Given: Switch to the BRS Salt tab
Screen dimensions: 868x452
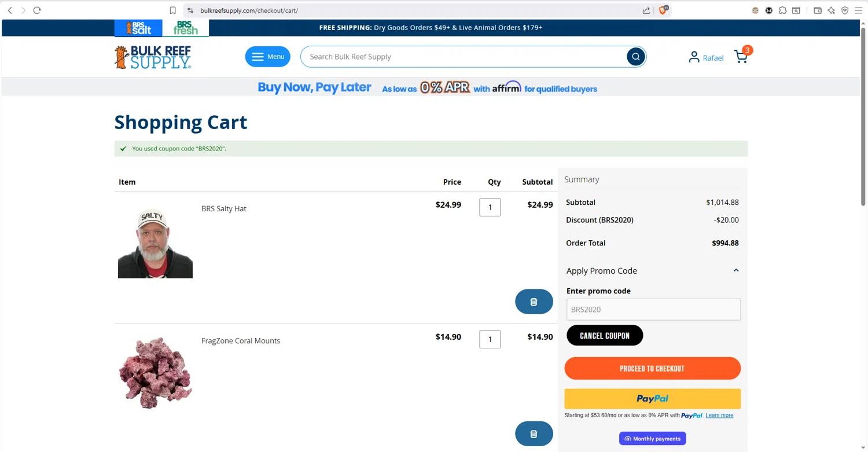Looking at the screenshot, I should tap(138, 28).
